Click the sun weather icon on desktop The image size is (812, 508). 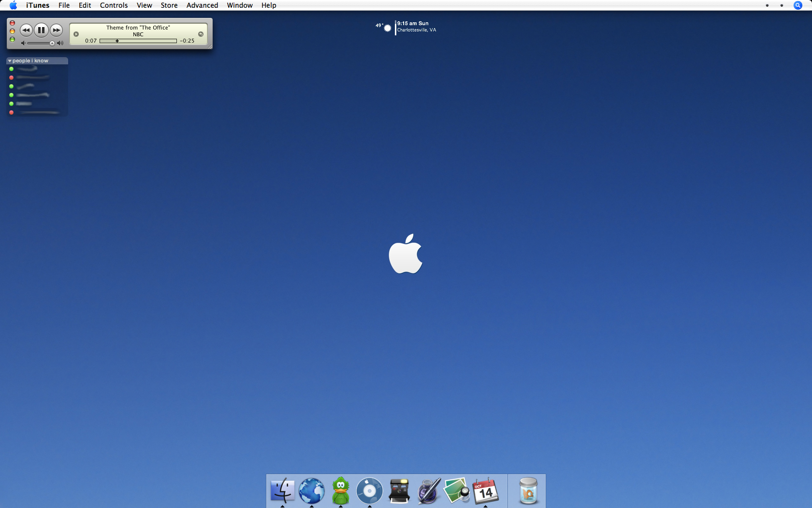click(388, 28)
